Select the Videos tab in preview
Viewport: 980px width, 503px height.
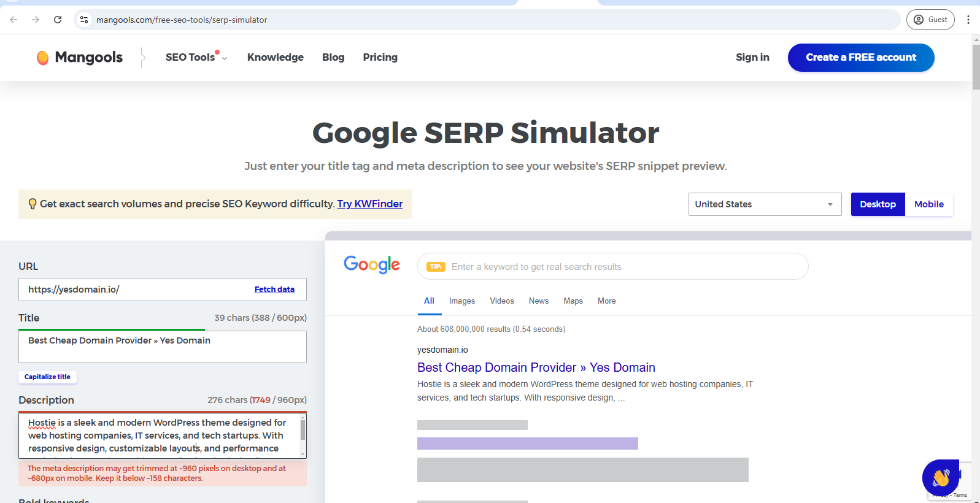pyautogui.click(x=502, y=301)
